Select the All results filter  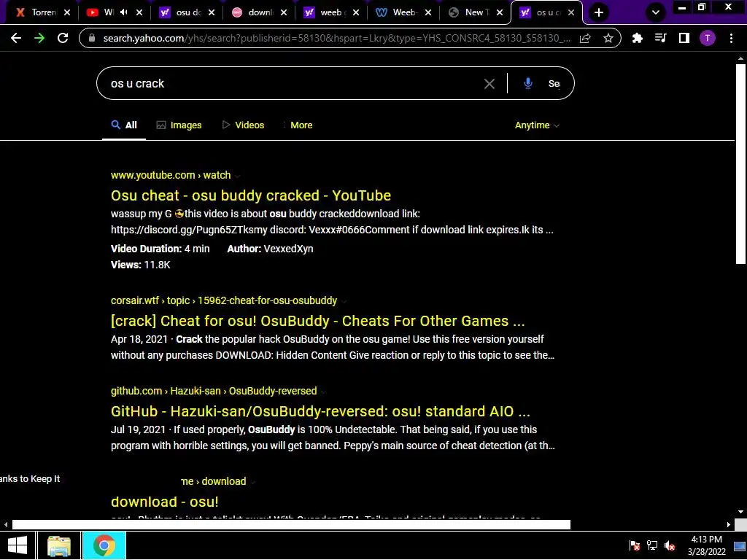point(124,125)
